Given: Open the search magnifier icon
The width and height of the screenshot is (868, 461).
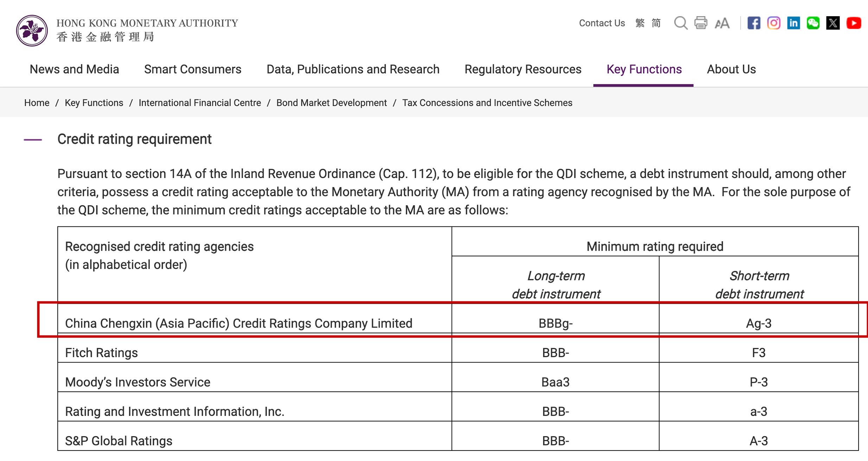Looking at the screenshot, I should click(681, 23).
